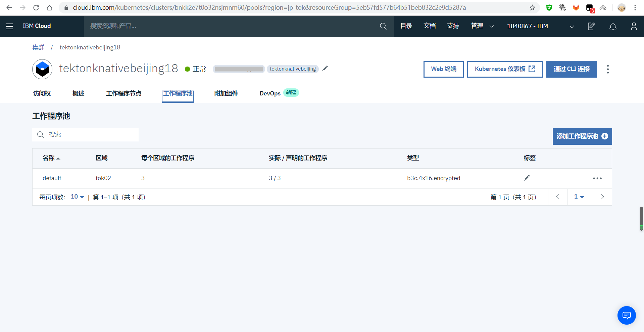
Task: Bookmark this page with star icon
Action: [x=532, y=7]
